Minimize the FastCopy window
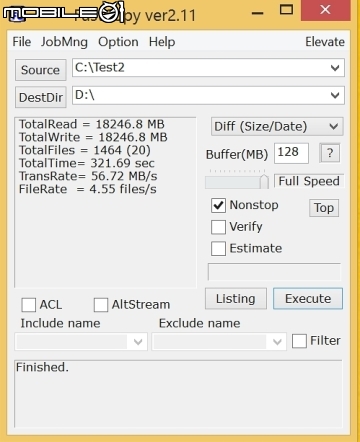The height and width of the screenshot is (442, 360). click(x=257, y=13)
